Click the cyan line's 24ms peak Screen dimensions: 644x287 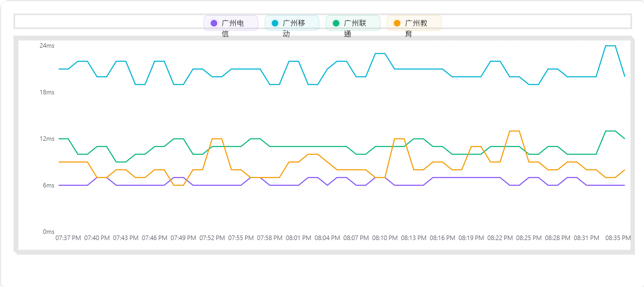pyautogui.click(x=611, y=46)
